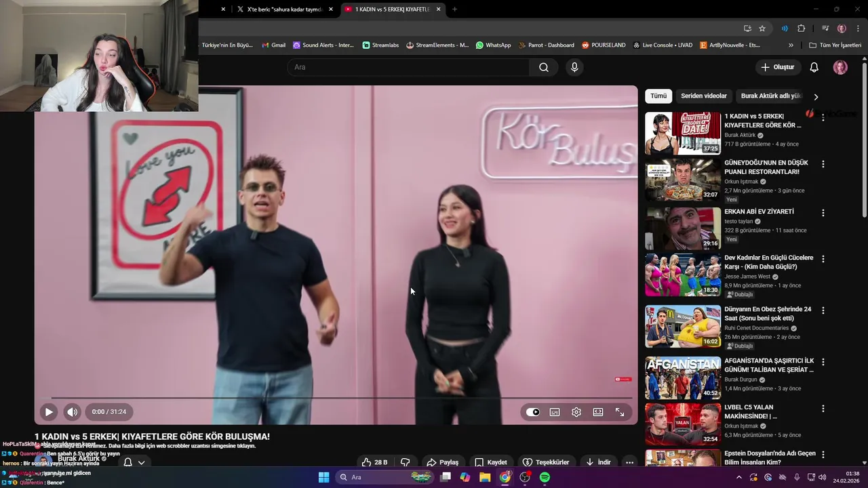Dislike the video

tap(406, 462)
